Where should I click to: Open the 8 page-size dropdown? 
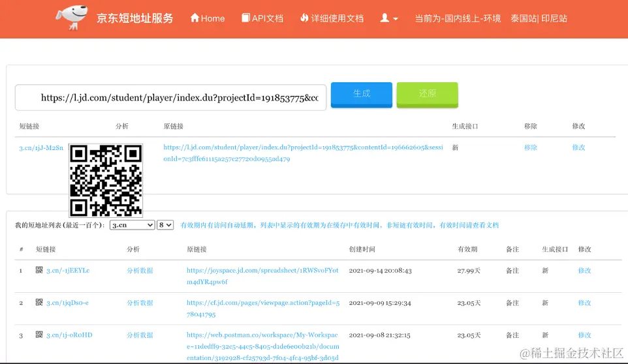click(165, 225)
